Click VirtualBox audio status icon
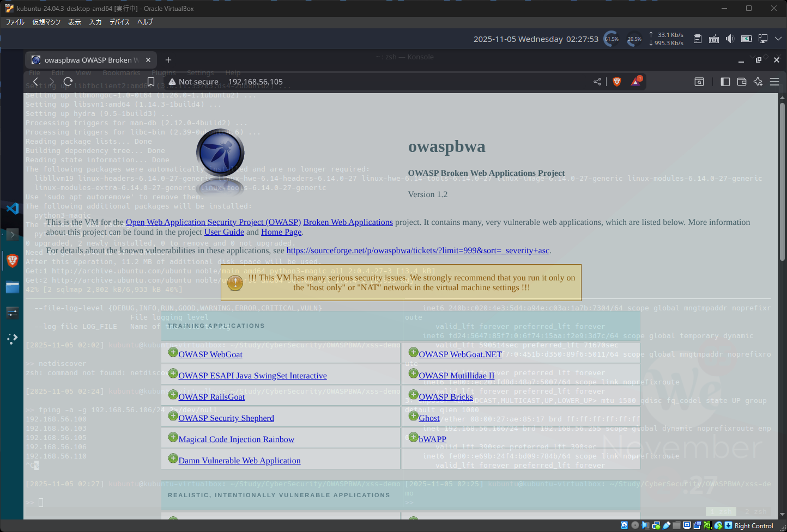The height and width of the screenshot is (532, 787). pyautogui.click(x=645, y=525)
